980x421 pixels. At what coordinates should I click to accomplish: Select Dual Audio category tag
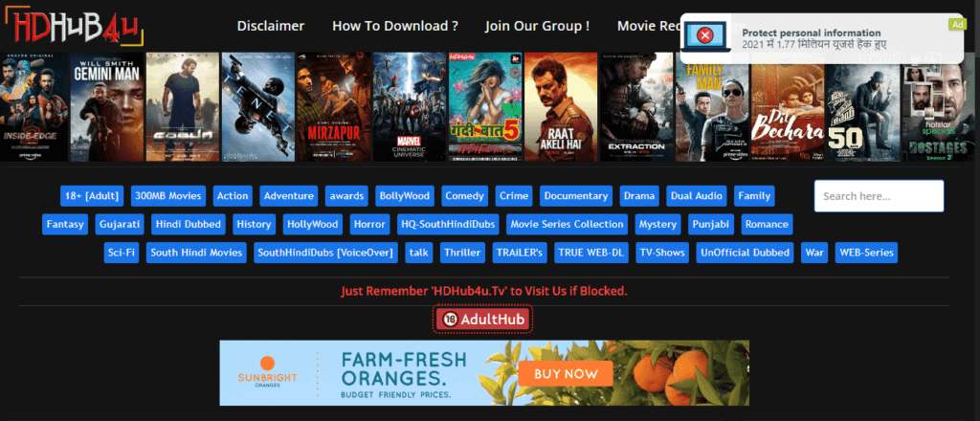[x=697, y=196]
